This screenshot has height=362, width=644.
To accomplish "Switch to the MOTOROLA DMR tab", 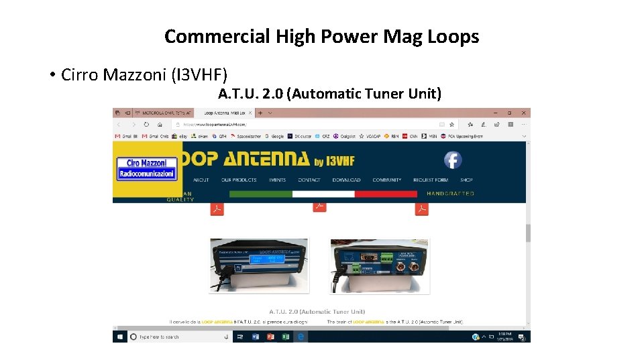I will point(164,113).
